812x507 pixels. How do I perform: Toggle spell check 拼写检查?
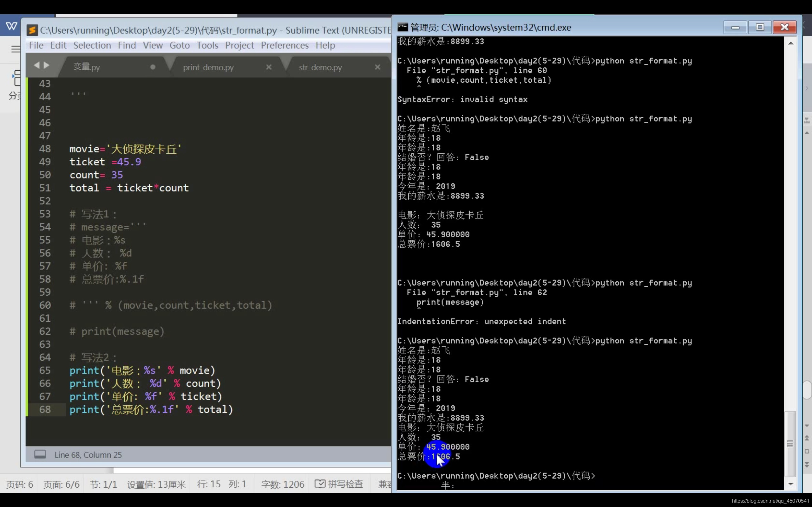click(339, 484)
